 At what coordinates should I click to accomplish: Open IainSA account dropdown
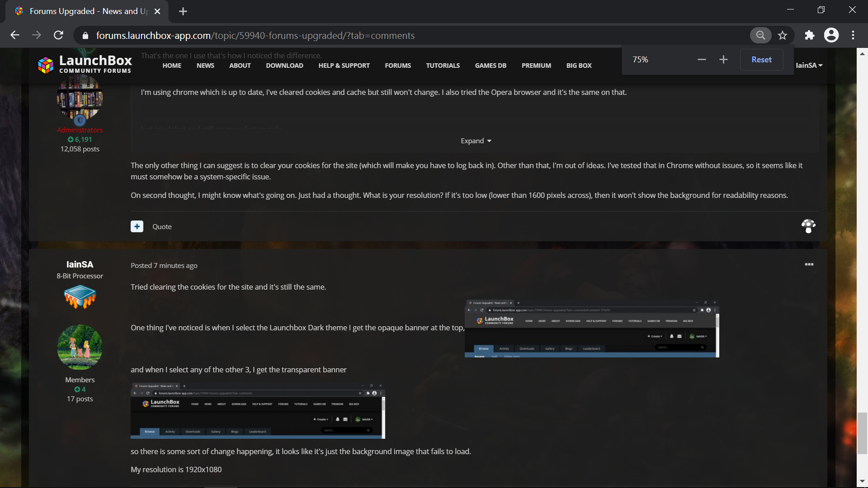pyautogui.click(x=809, y=66)
